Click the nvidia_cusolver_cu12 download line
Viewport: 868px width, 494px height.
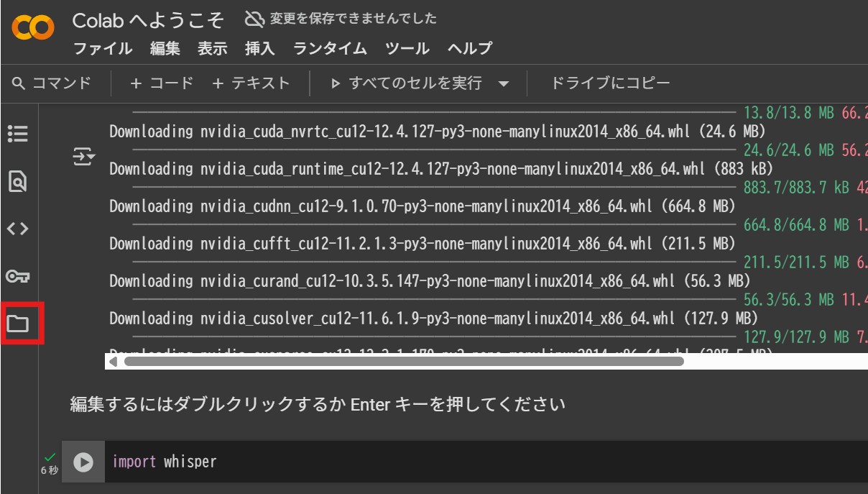click(433, 319)
